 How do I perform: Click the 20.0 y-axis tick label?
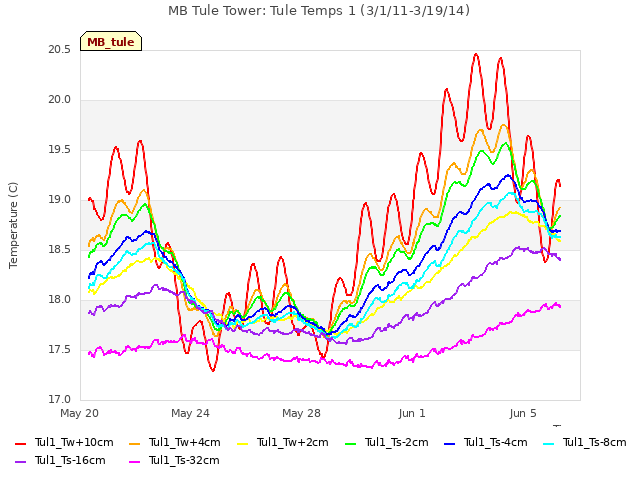click(60, 100)
